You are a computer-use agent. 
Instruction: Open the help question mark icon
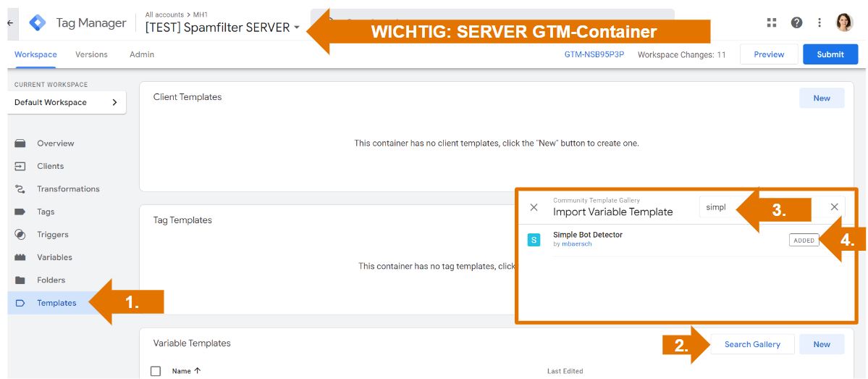pyautogui.click(x=796, y=22)
